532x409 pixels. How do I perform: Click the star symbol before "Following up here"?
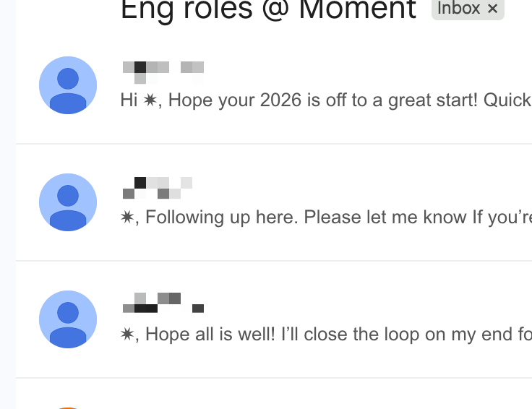[129, 218]
